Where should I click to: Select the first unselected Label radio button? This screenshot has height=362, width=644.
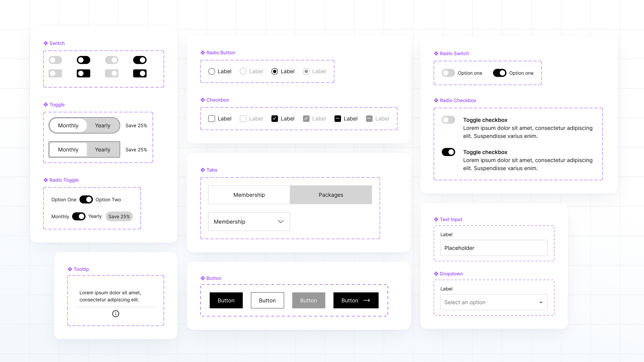coord(211,71)
